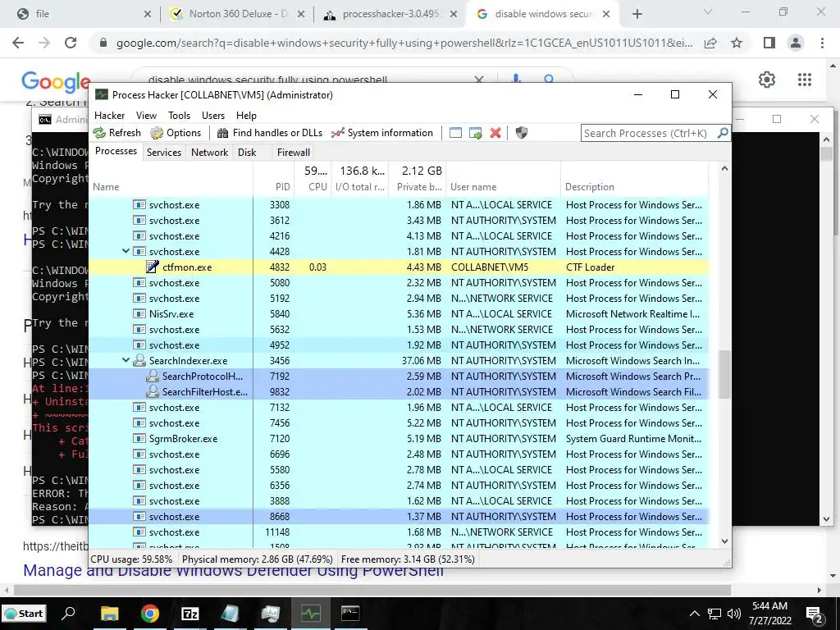This screenshot has height=630, width=840.
Task: Select the Processes tab
Action: pyautogui.click(x=116, y=151)
